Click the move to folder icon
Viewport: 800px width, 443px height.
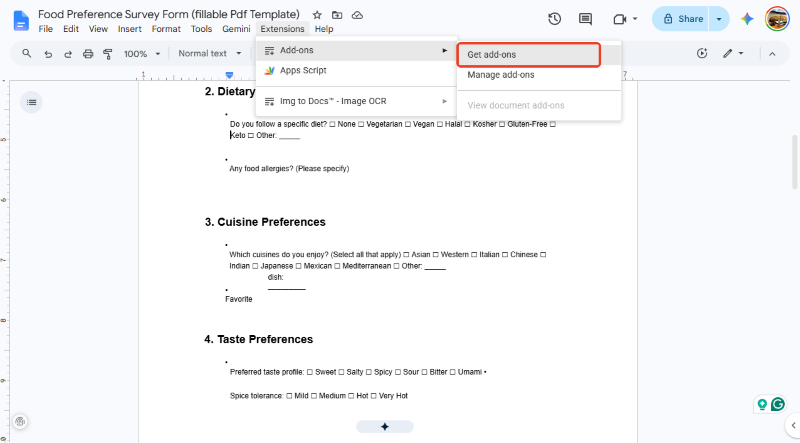337,15
